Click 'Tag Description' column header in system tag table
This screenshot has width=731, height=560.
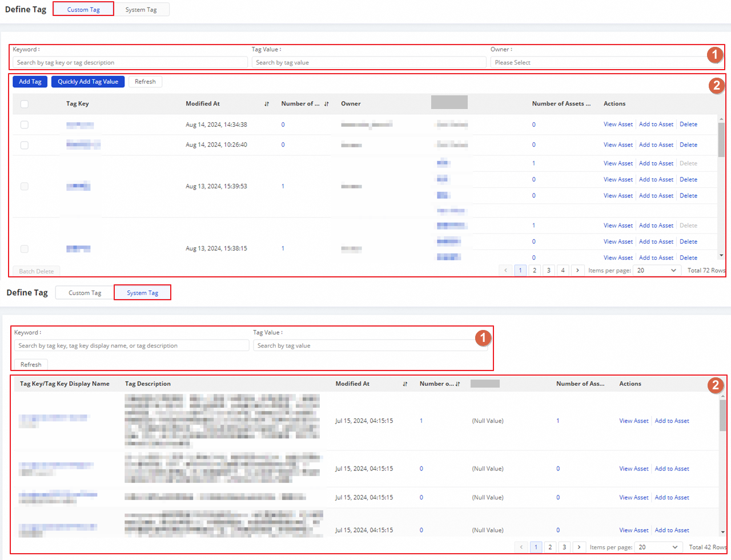point(148,384)
